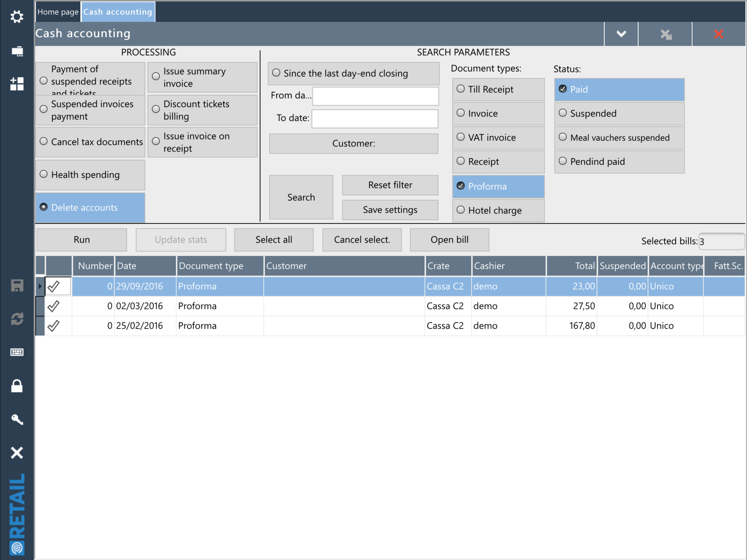The width and height of the screenshot is (747, 560).
Task: Uncheck the Paid status
Action: tap(619, 89)
